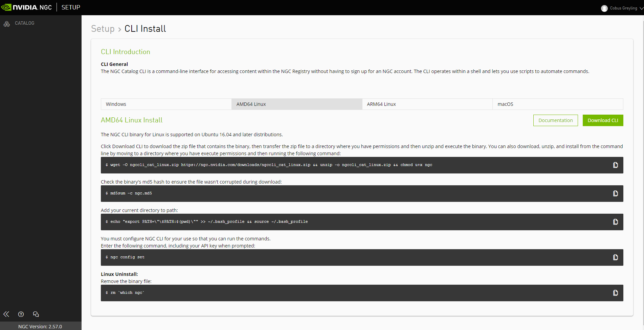This screenshot has height=330, width=644.
Task: Switch to the Windows tab
Action: 166,104
